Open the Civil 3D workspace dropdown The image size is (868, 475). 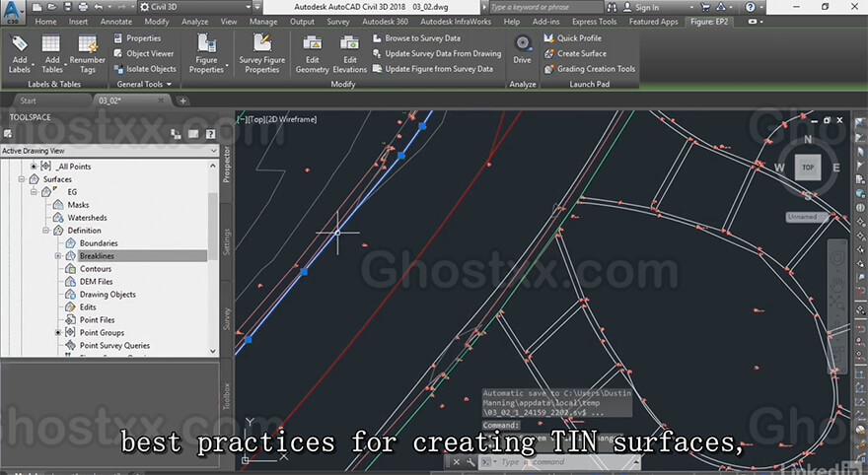[195, 7]
